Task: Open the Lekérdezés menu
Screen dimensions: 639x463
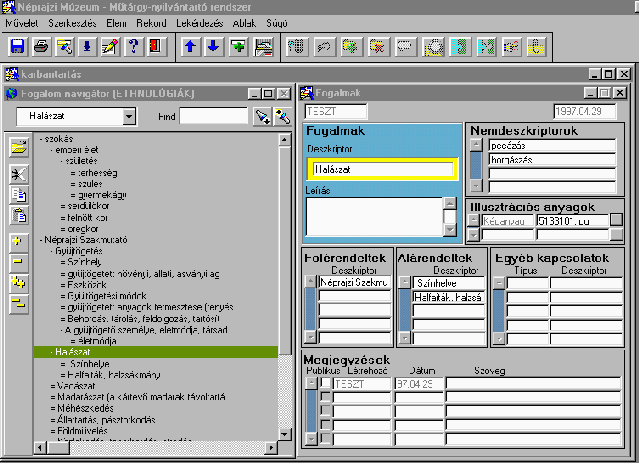Action: 200,21
